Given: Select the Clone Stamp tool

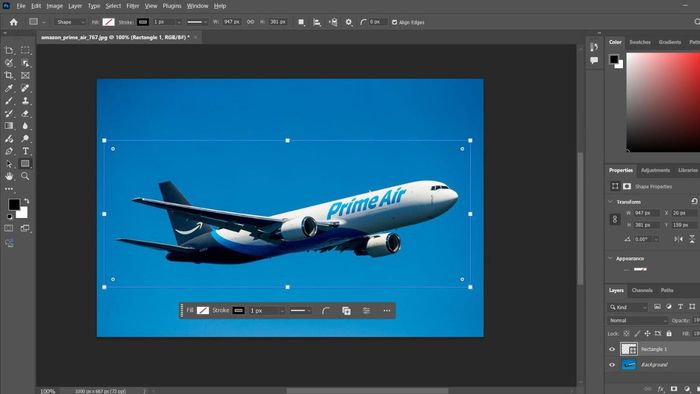Looking at the screenshot, I should [25, 101].
